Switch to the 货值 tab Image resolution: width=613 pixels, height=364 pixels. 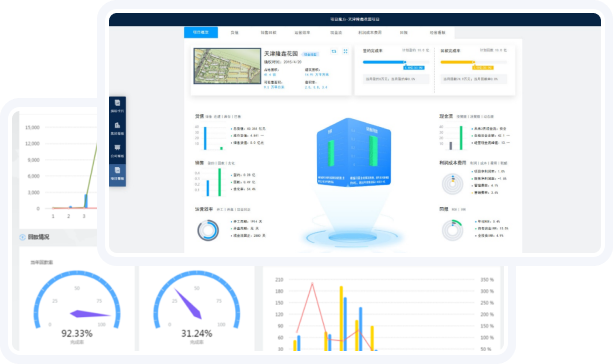coord(235,33)
